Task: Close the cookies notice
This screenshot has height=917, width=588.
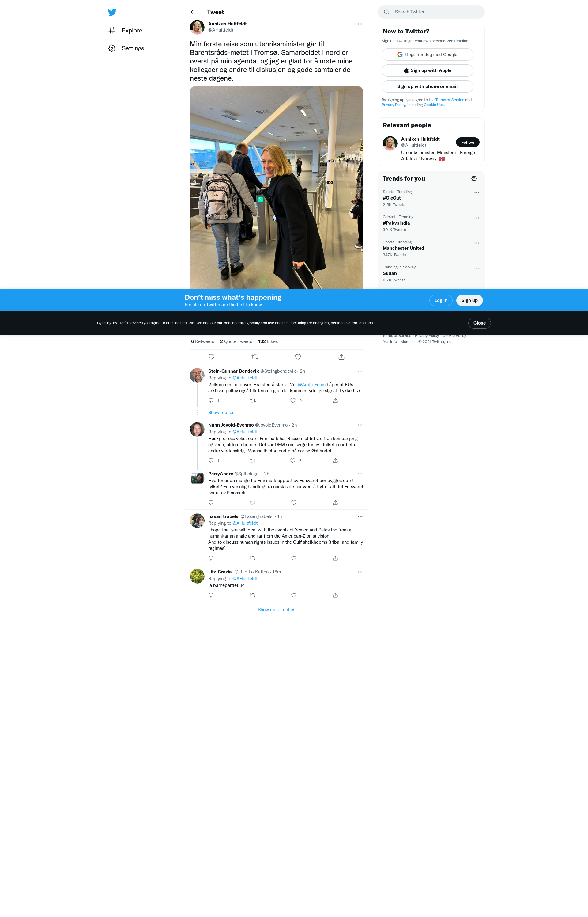Action: tap(479, 323)
